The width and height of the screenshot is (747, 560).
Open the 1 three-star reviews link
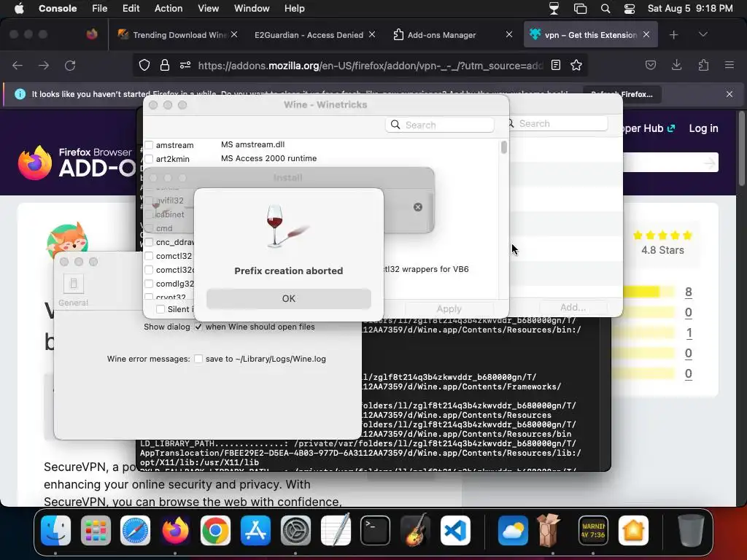click(689, 332)
